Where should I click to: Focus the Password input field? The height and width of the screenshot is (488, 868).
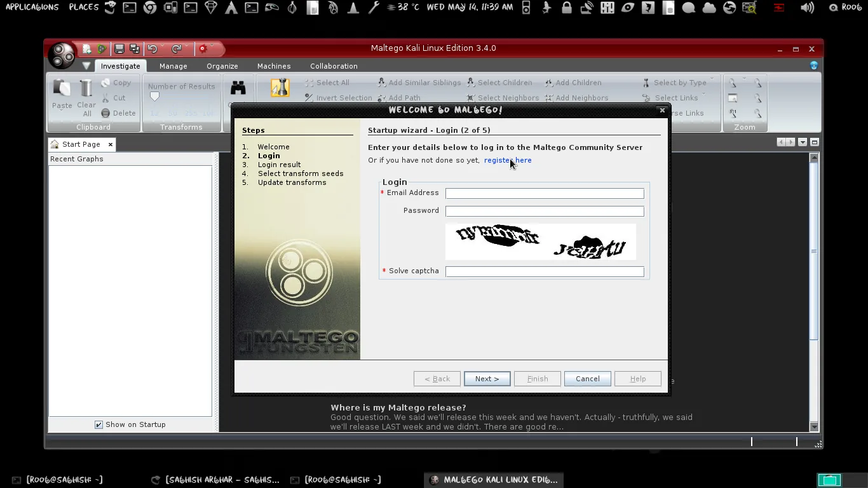tap(545, 211)
